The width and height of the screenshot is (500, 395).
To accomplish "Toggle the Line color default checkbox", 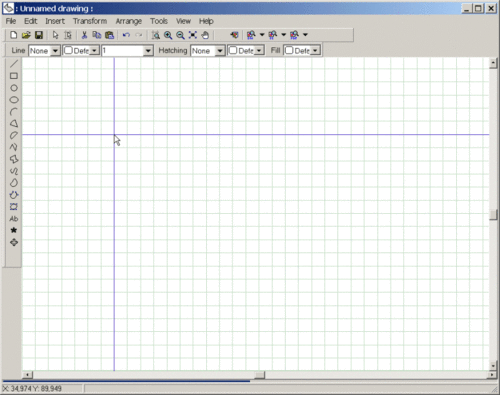I will tap(68, 50).
